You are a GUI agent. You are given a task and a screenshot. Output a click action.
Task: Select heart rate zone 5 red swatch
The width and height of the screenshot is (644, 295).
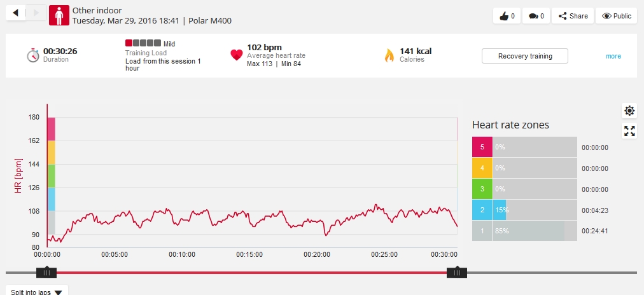pyautogui.click(x=482, y=147)
